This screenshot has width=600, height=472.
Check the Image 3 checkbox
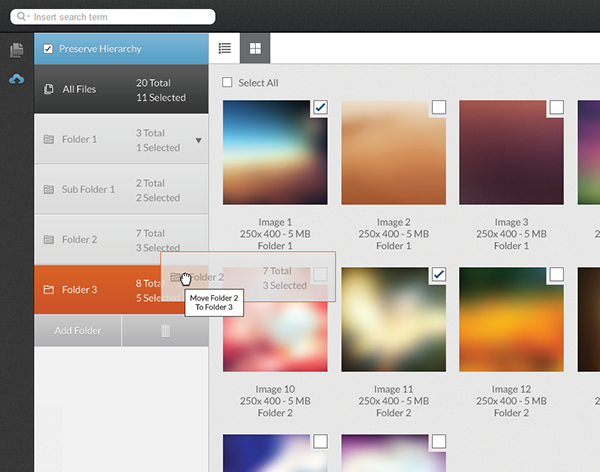pyautogui.click(x=556, y=107)
